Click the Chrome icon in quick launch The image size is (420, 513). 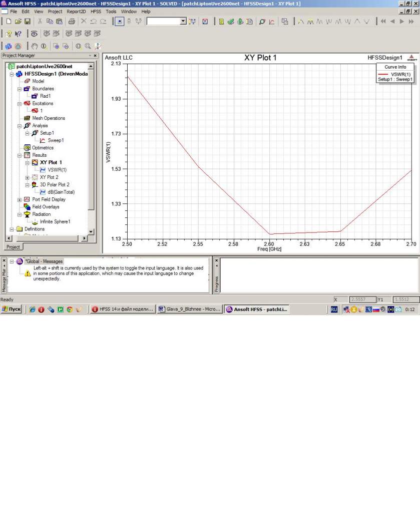(70, 309)
